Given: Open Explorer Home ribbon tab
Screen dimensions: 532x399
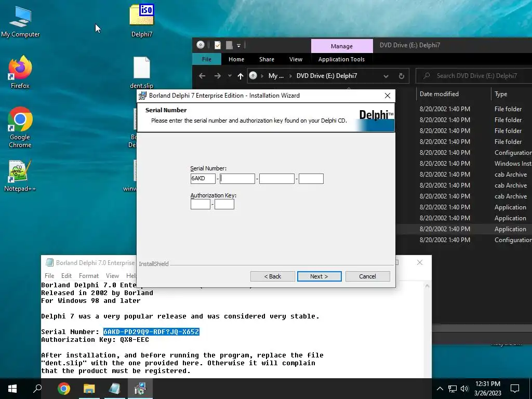Looking at the screenshot, I should click(x=236, y=59).
